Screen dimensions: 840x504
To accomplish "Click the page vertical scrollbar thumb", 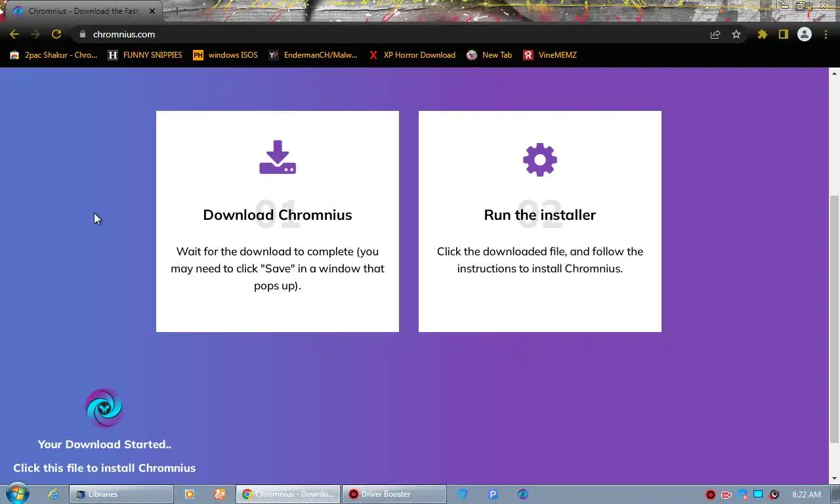I will [834, 318].
